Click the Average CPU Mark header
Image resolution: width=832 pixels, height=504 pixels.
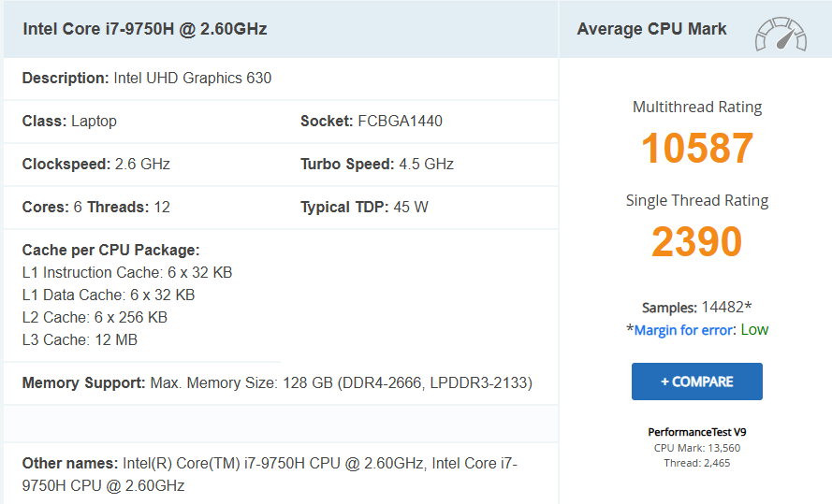651,29
